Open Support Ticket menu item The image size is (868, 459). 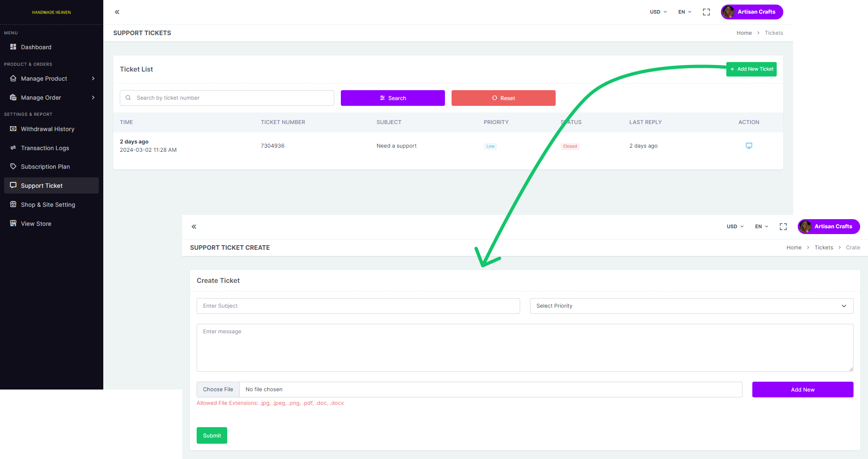[x=51, y=186]
